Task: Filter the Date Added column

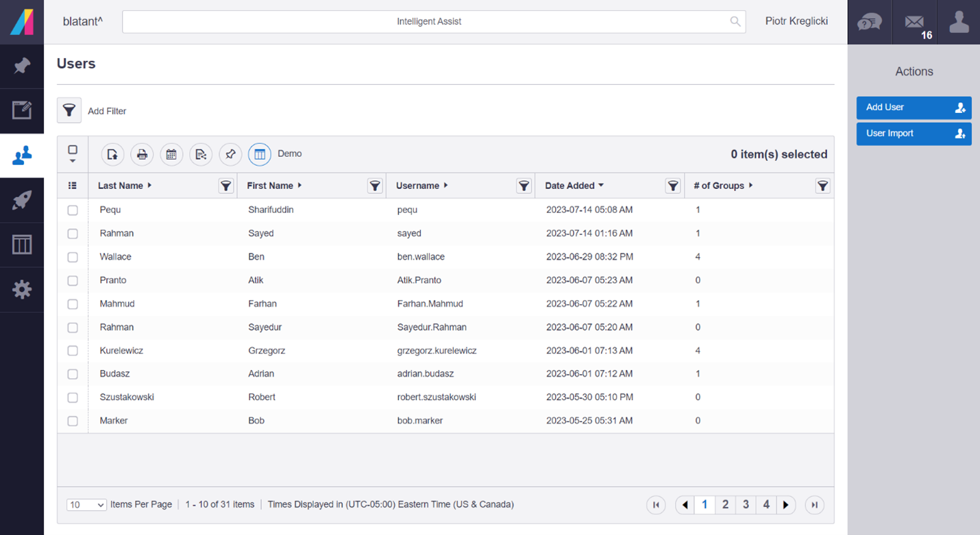Action: coord(673,186)
